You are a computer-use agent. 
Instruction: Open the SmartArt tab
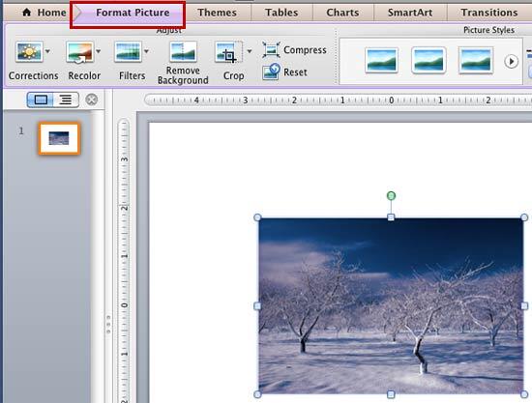(x=410, y=13)
